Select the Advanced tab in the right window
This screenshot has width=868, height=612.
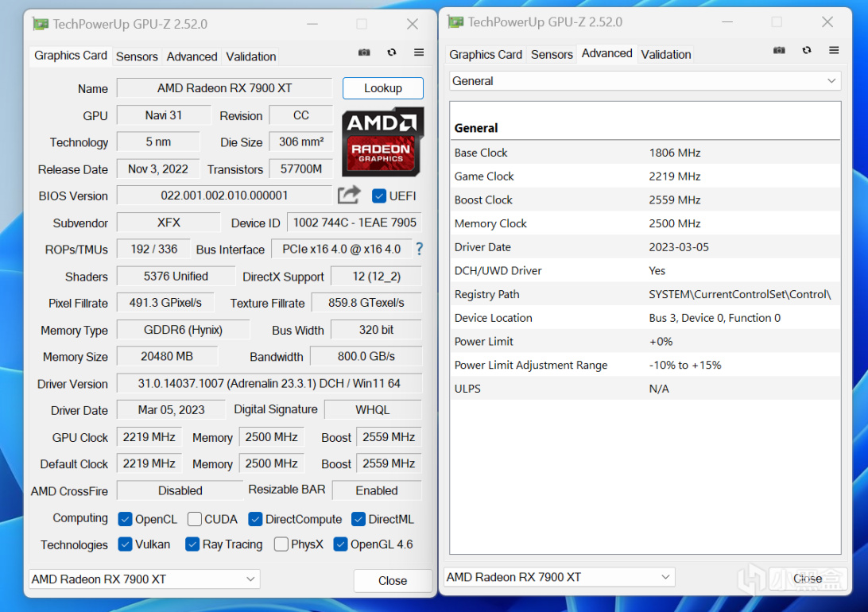click(x=606, y=53)
